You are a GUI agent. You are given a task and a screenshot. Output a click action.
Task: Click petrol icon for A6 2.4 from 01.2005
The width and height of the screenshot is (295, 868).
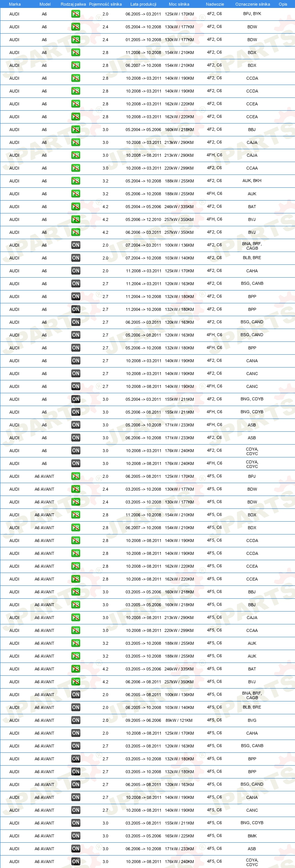pos(76,40)
